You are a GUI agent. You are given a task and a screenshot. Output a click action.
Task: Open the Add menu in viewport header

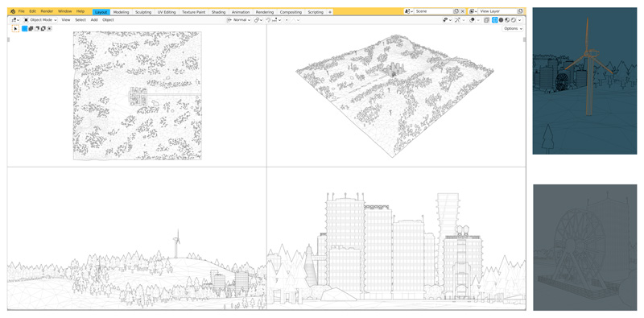94,19
